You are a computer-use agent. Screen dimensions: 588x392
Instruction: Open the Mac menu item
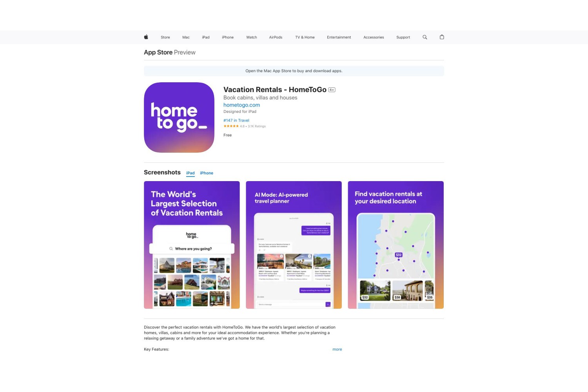pyautogui.click(x=186, y=37)
